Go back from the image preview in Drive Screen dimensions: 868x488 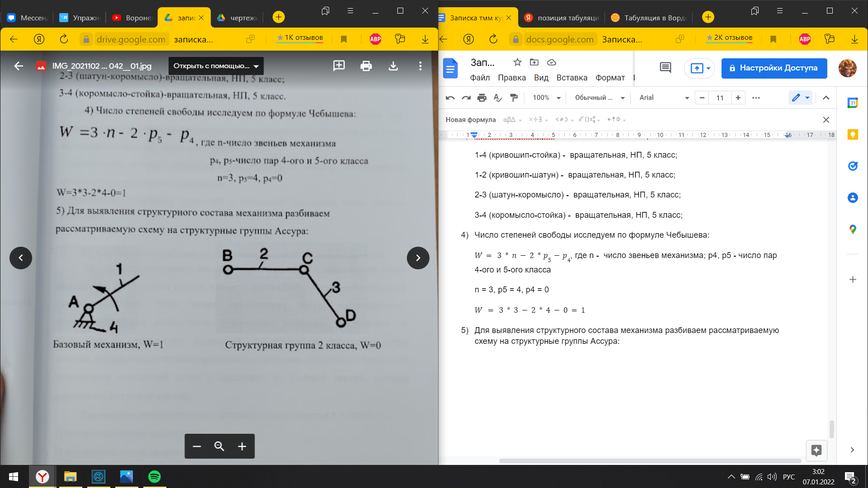tap(19, 66)
